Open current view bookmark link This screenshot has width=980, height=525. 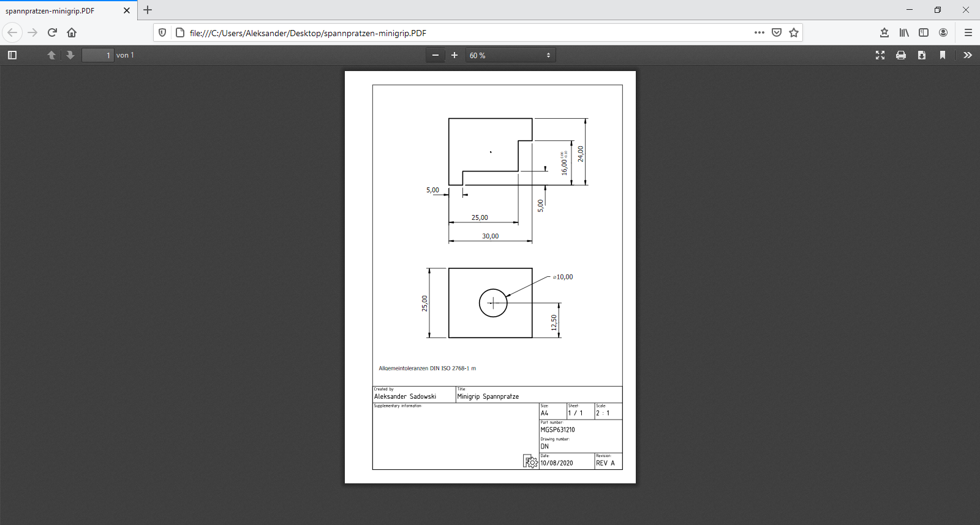[x=943, y=55]
